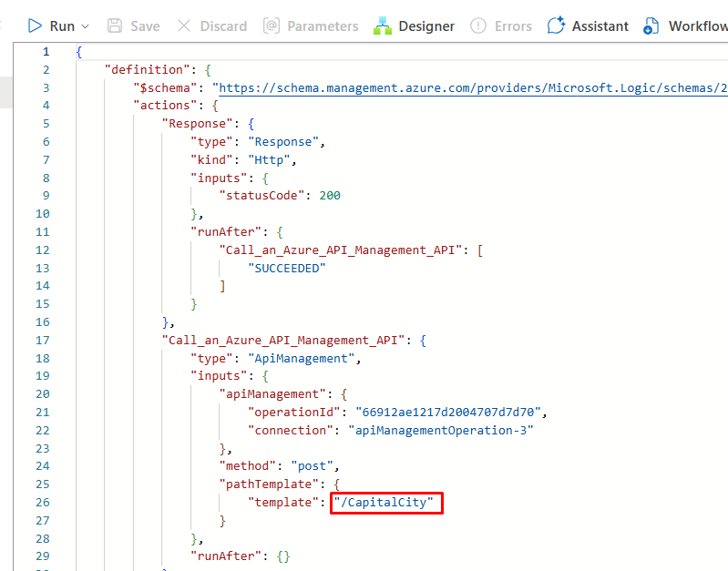Open Parameters from the toolbar

click(x=311, y=25)
